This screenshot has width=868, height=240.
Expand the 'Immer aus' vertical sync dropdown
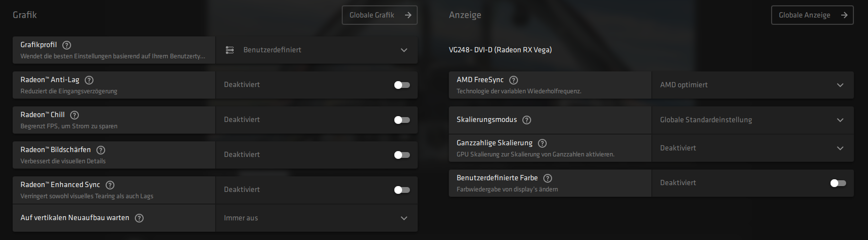point(317,218)
